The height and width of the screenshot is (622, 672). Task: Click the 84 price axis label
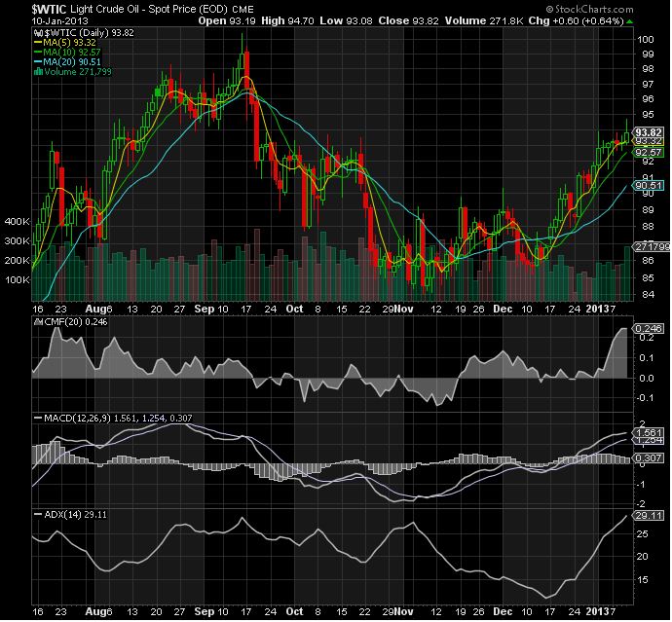pyautogui.click(x=648, y=295)
